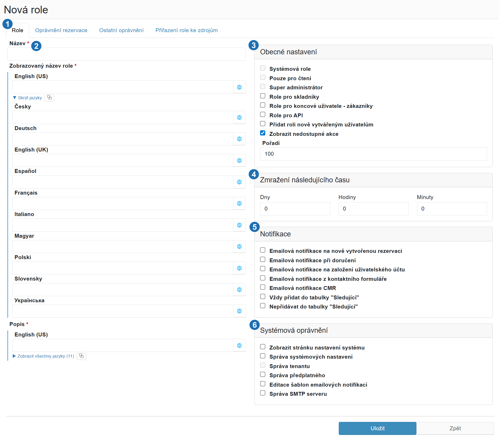Switch to Oprávnění rezervace tab
The height and width of the screenshot is (448, 499).
(61, 30)
